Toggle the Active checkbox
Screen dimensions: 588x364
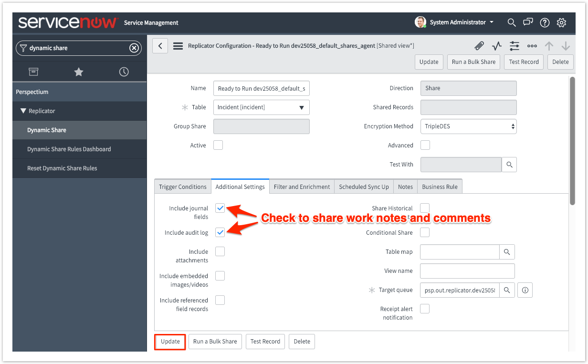[x=218, y=146]
